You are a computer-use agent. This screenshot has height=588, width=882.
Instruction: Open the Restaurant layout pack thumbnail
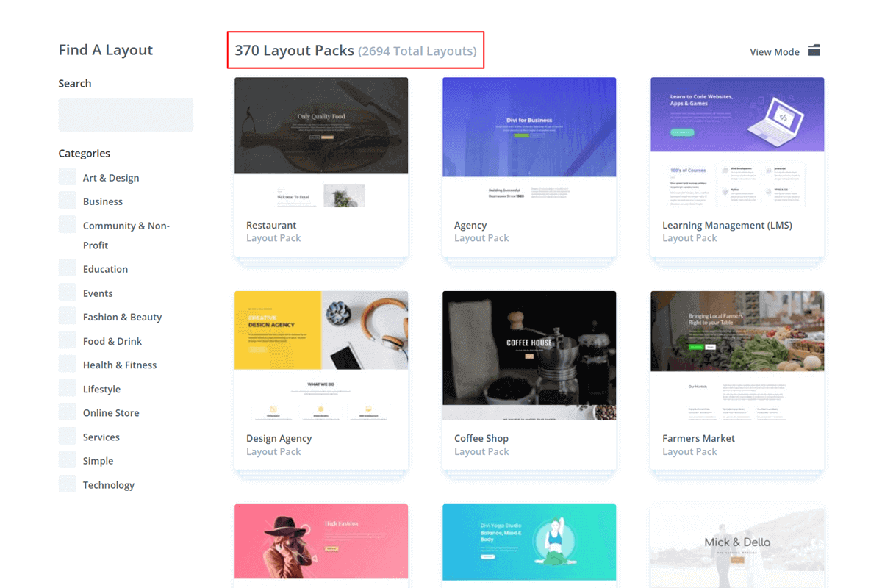(320, 125)
